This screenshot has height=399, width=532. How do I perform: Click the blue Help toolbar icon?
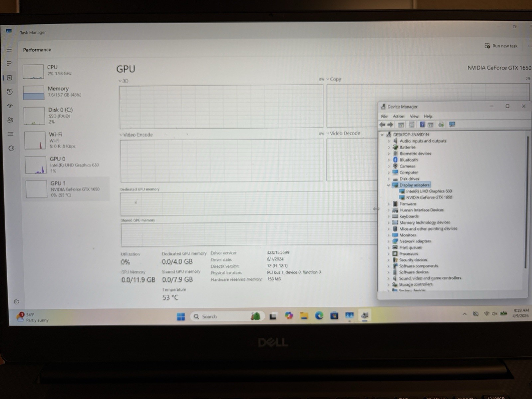[422, 124]
